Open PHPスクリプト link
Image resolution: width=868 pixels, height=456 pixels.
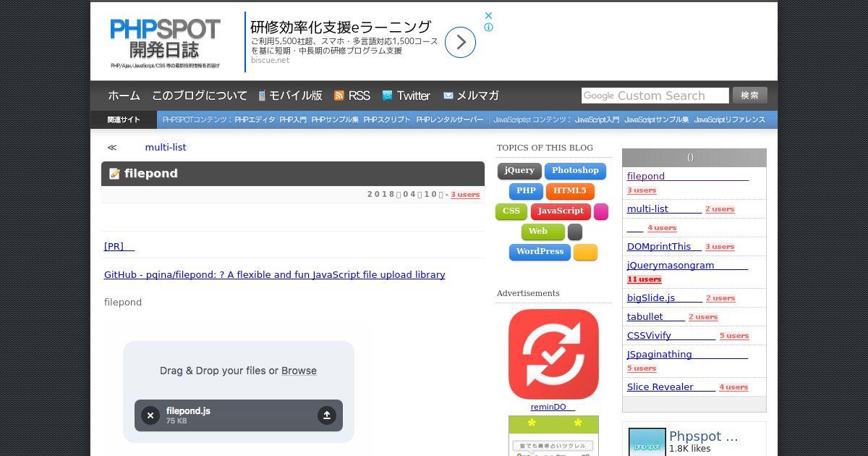pos(387,119)
